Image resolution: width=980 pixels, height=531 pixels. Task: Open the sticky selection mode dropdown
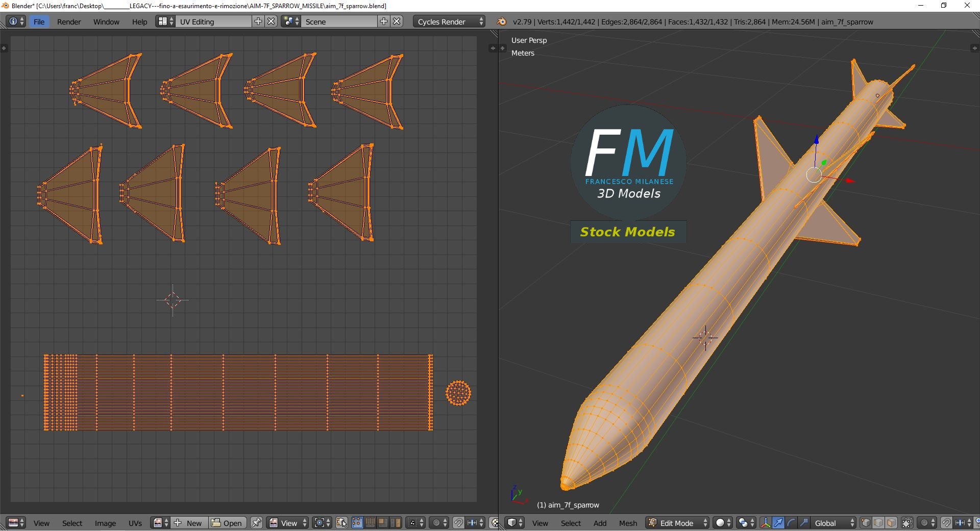(416, 523)
